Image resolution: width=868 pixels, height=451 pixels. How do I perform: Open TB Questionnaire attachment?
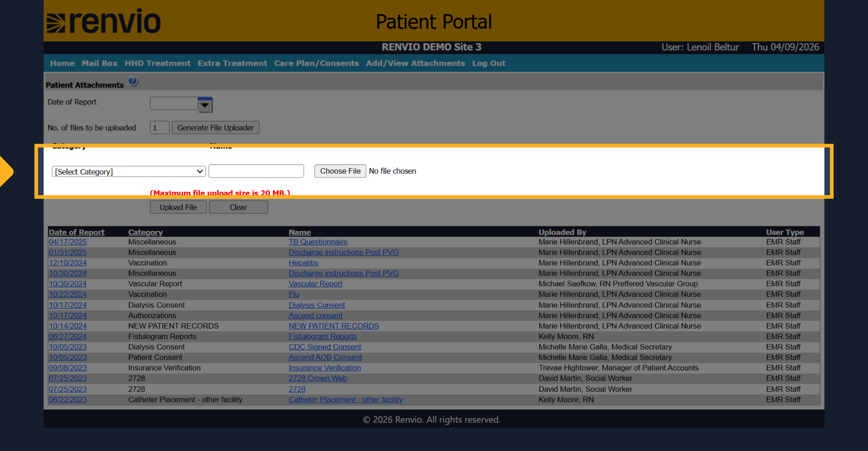tap(318, 242)
